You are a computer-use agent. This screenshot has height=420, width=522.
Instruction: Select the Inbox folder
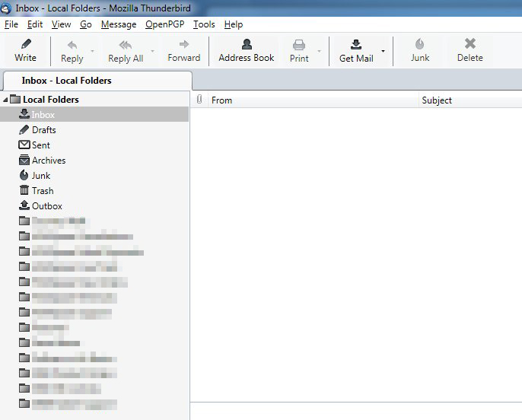[94, 114]
